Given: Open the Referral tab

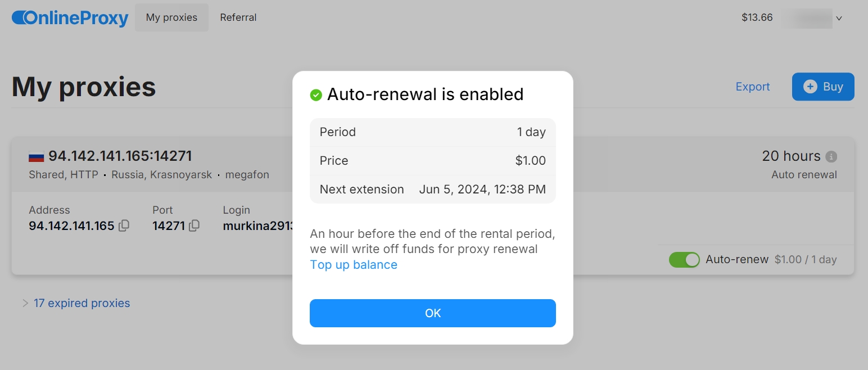Looking at the screenshot, I should pyautogui.click(x=238, y=17).
